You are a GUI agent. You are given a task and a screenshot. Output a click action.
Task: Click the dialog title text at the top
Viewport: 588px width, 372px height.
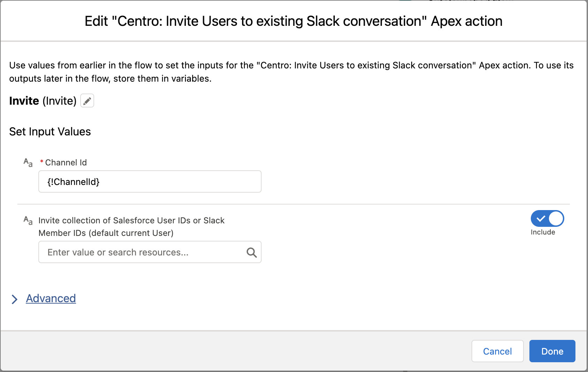click(x=293, y=21)
